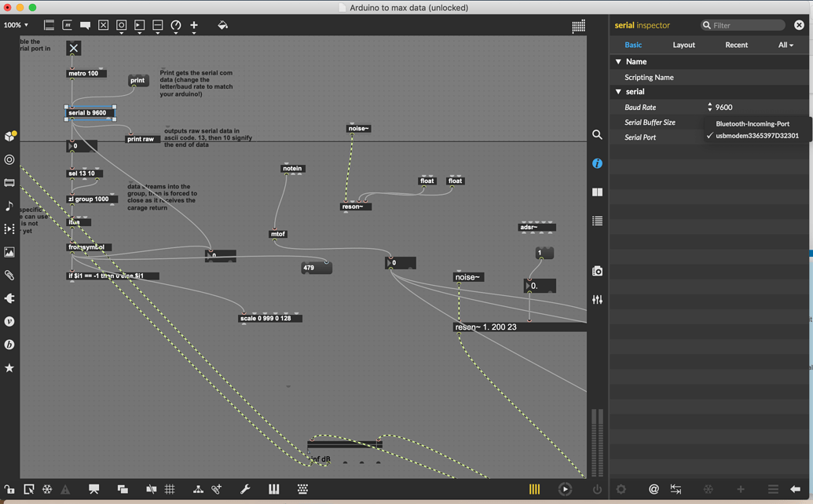The height and width of the screenshot is (504, 813).
Task: Open the paperclip snippets icon
Action: pyautogui.click(x=9, y=276)
